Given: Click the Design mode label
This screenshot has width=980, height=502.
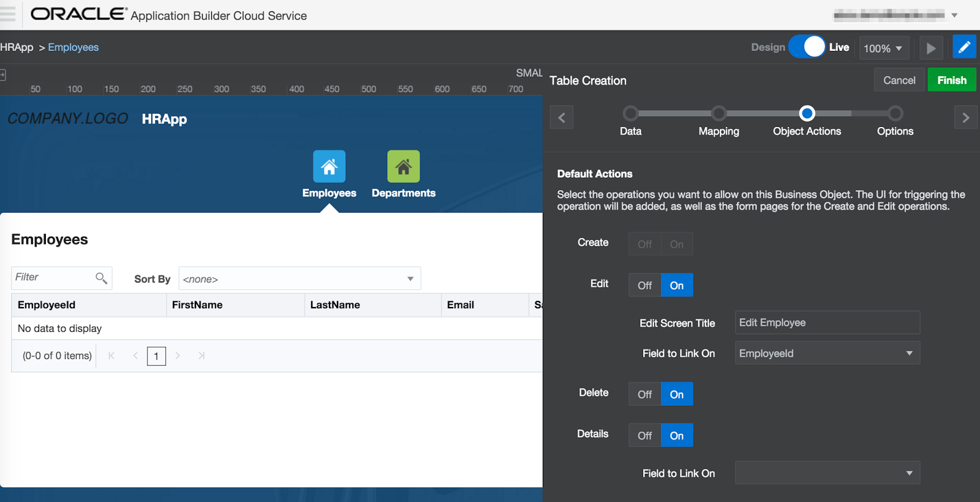Looking at the screenshot, I should 768,47.
